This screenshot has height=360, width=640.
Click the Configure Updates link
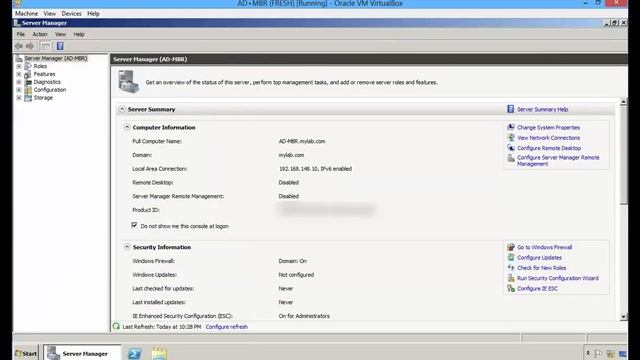click(539, 258)
